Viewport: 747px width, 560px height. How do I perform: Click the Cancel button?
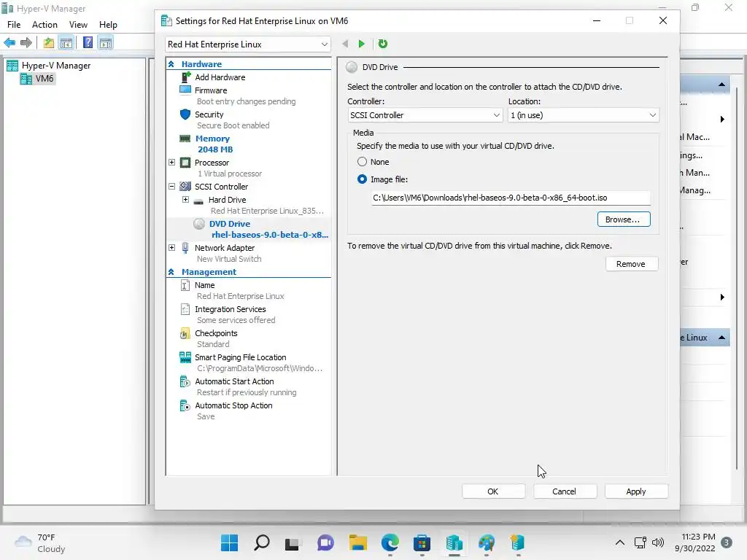[565, 491]
